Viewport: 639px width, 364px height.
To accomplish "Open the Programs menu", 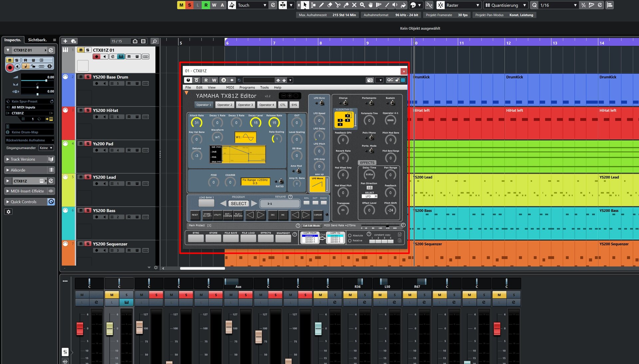I will [x=247, y=87].
